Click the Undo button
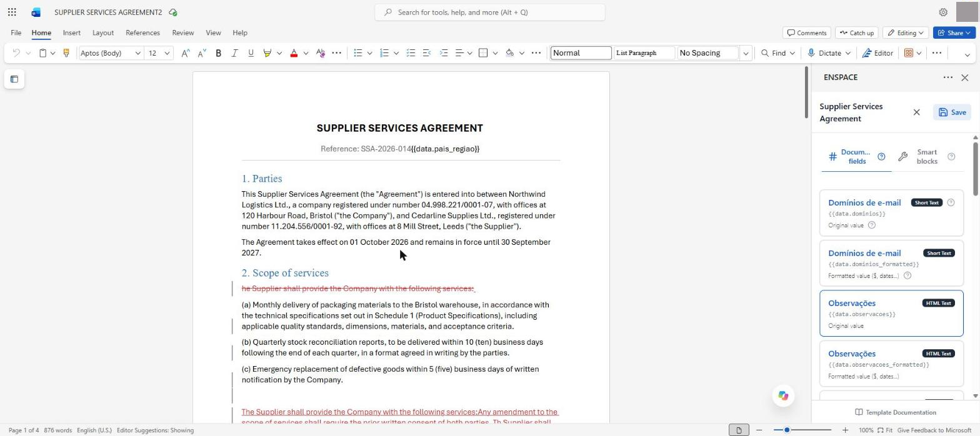 click(16, 53)
